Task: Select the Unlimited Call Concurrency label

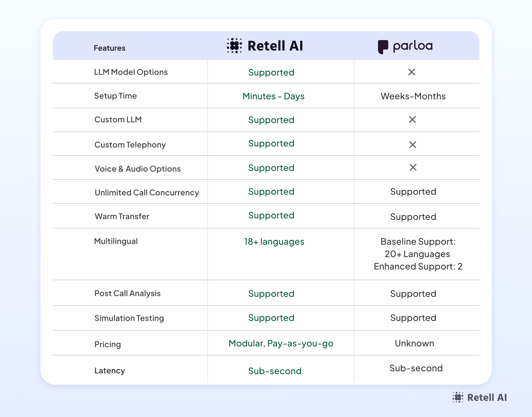Action: click(147, 193)
